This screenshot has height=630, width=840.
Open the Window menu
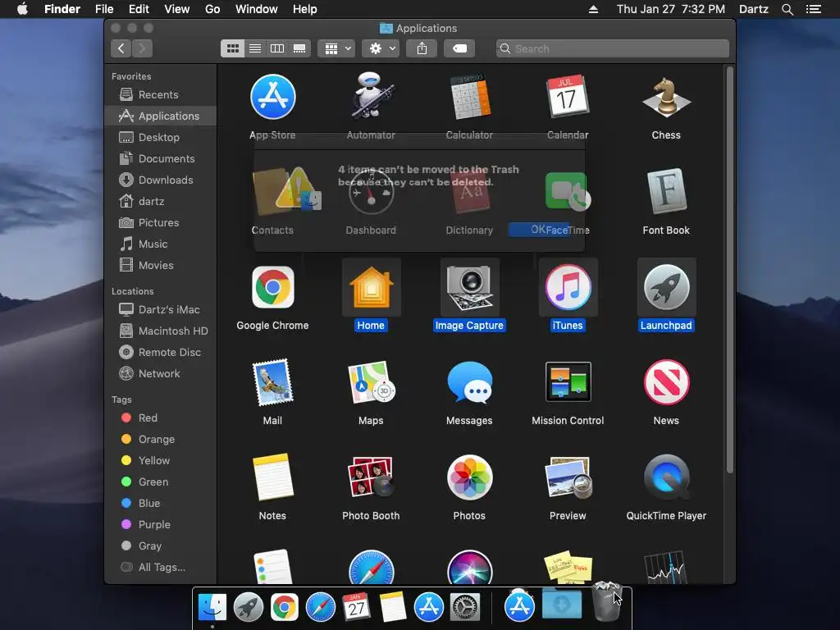pyautogui.click(x=257, y=9)
